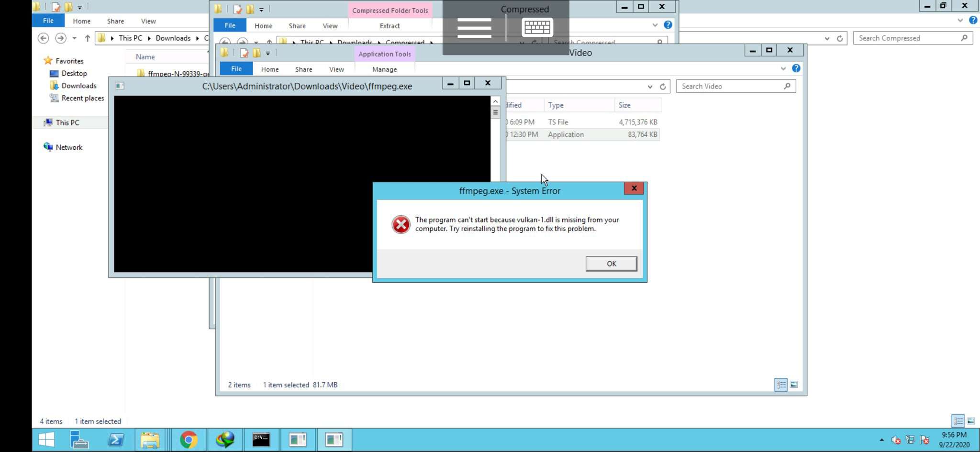The width and height of the screenshot is (980, 452).
Task: Switch Video window to details view
Action: click(x=781, y=385)
